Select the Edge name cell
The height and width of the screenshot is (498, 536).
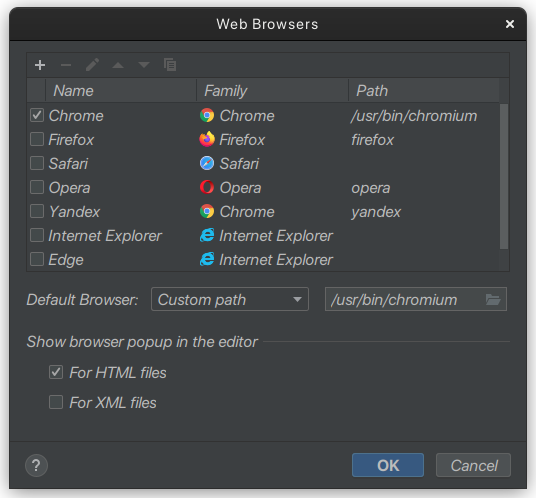[x=66, y=260]
